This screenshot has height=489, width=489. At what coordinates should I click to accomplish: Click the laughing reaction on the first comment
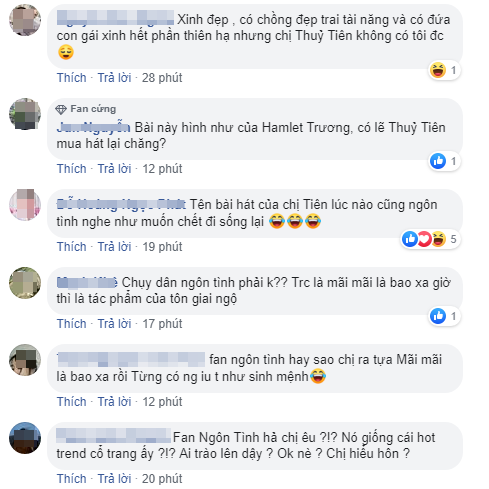pos(438,70)
